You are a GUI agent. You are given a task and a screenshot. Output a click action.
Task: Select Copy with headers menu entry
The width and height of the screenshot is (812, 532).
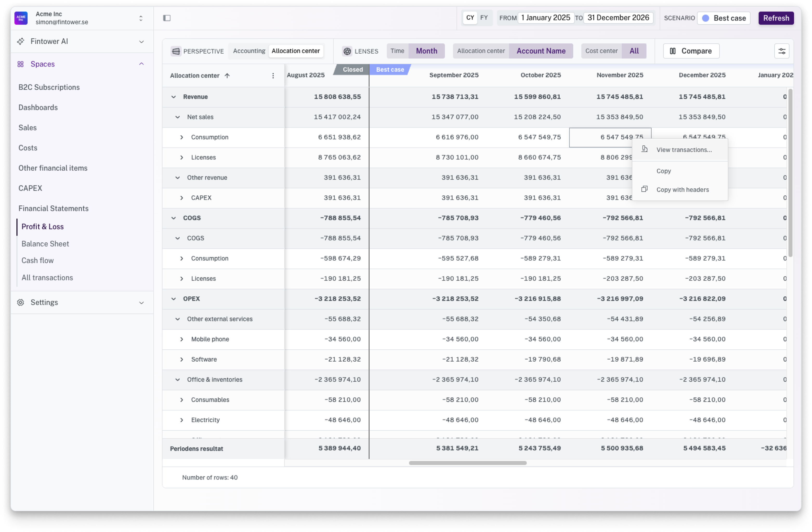[682, 190]
